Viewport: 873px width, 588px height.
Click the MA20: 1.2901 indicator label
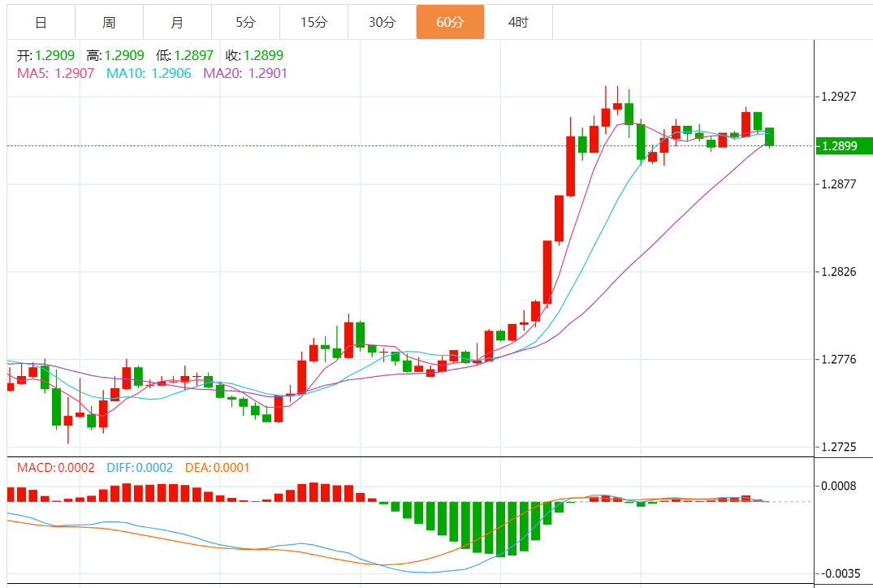point(245,73)
